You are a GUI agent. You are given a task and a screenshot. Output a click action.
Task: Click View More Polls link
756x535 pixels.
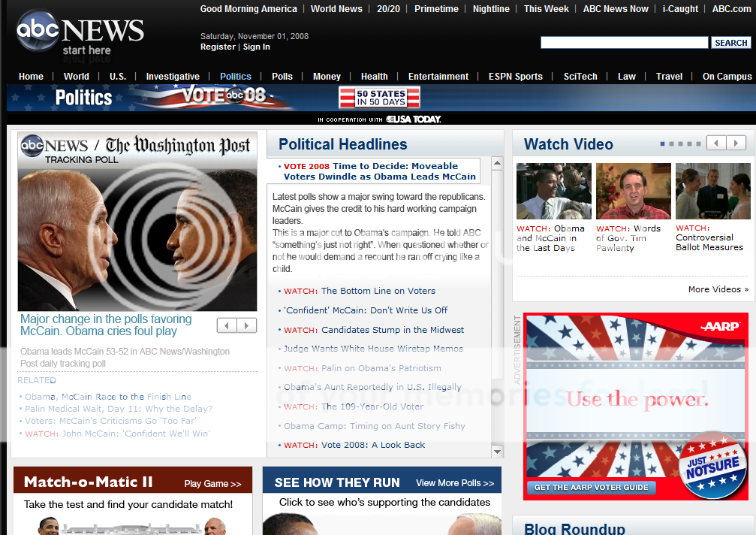pos(455,483)
